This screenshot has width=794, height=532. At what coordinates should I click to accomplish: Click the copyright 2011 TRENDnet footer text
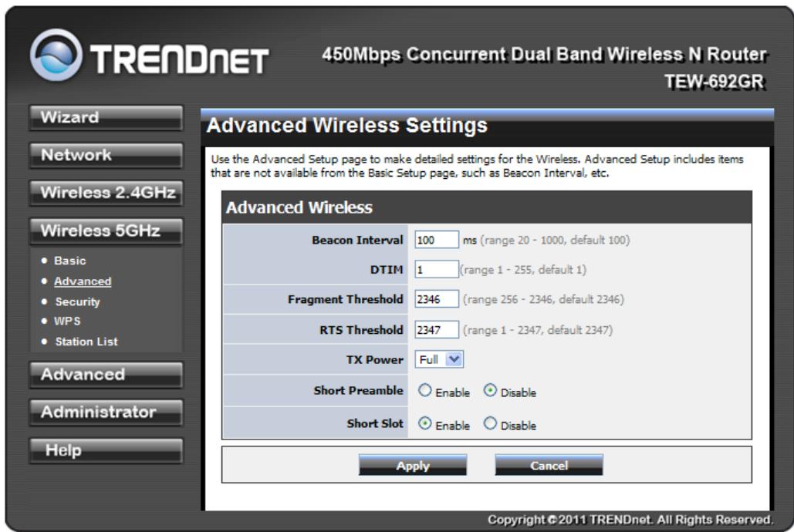point(630,520)
